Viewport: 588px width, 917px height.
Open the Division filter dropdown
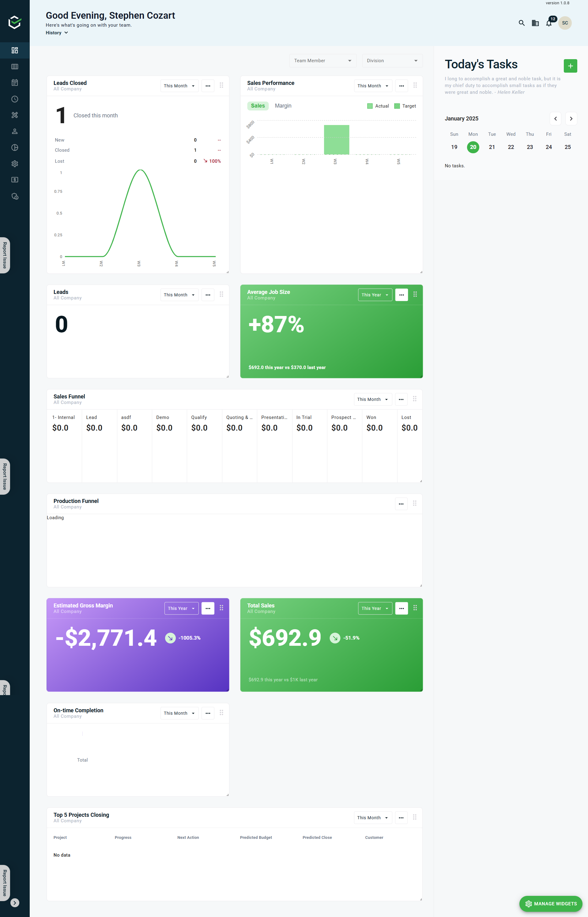pyautogui.click(x=393, y=61)
